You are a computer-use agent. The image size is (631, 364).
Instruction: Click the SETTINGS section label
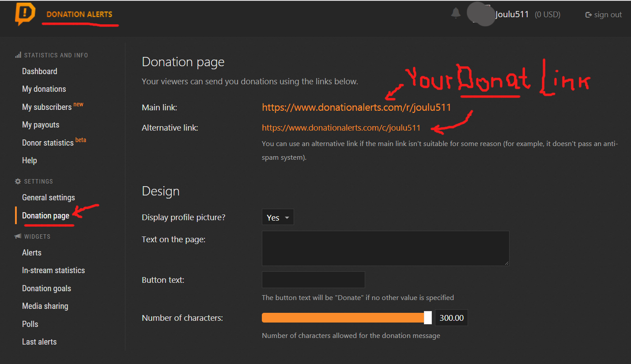(38, 181)
